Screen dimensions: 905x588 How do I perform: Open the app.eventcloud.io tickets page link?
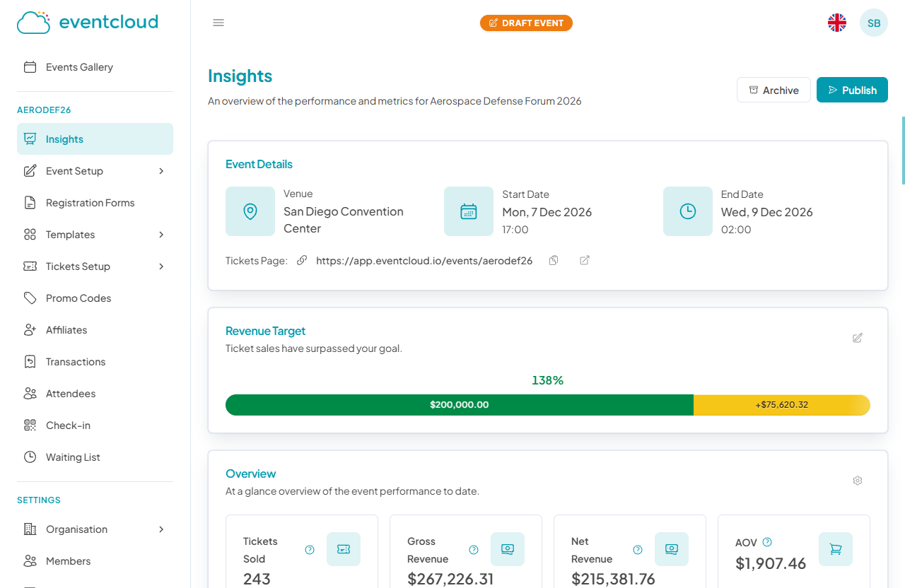(424, 260)
